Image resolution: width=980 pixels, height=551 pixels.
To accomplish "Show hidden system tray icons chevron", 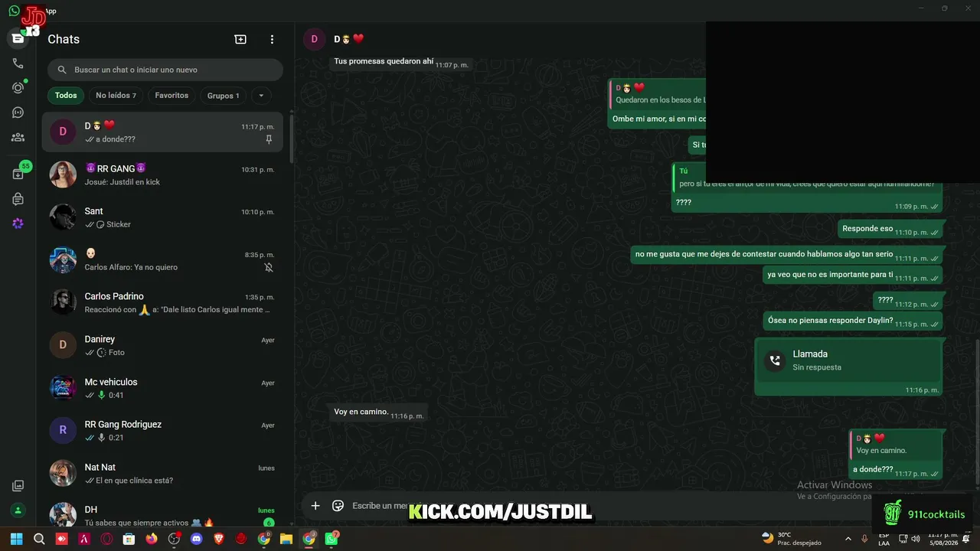I will pyautogui.click(x=848, y=539).
